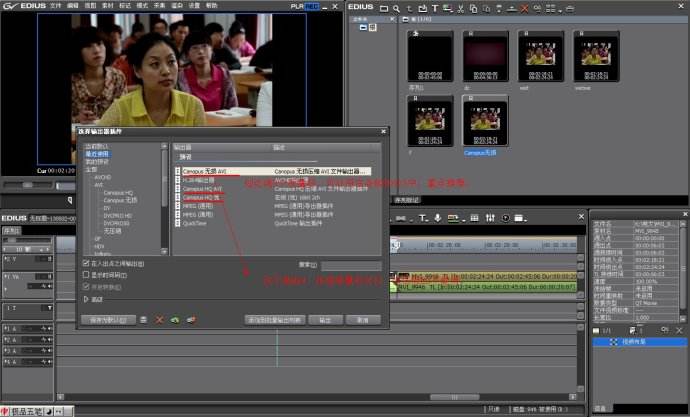Open the 文件 menu in EDIUS
Image resolution: width=690 pixels, height=417 pixels.
(56, 6)
